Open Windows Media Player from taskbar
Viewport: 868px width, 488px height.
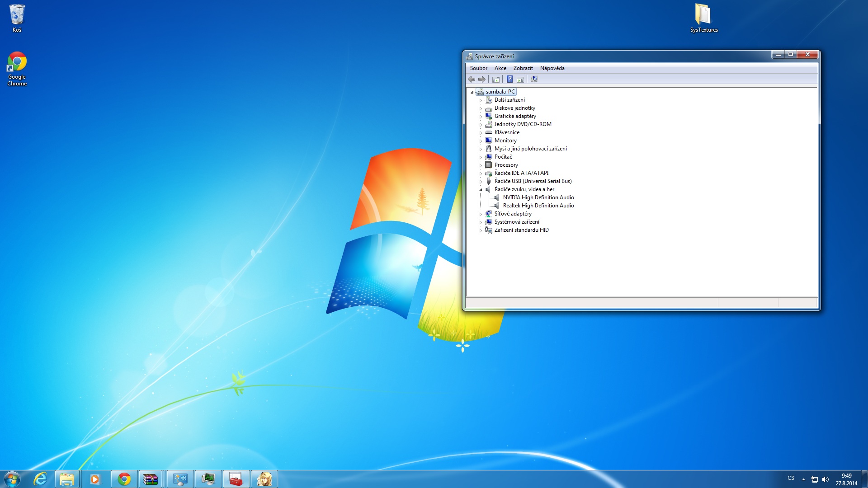point(95,479)
